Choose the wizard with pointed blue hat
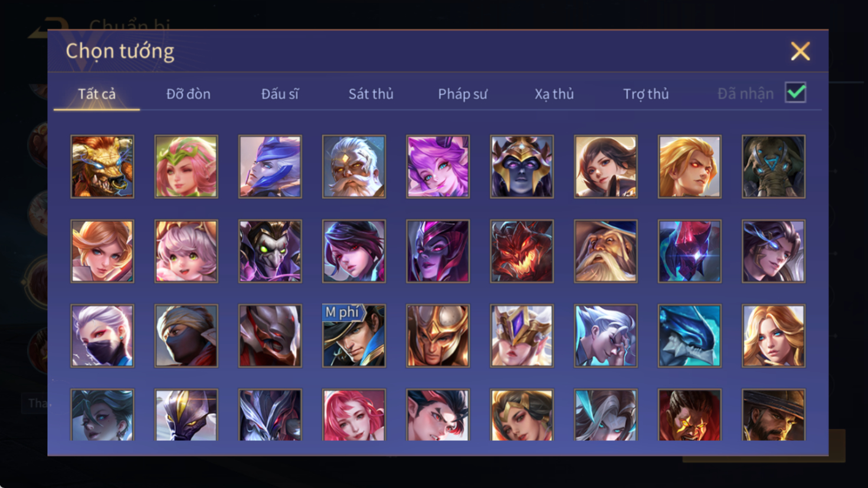The image size is (868, 488). (605, 251)
